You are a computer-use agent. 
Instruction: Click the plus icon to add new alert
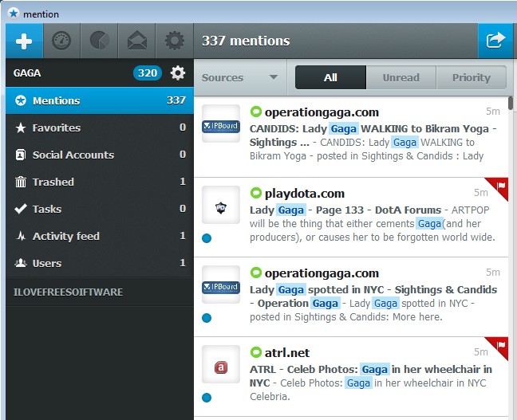24,41
